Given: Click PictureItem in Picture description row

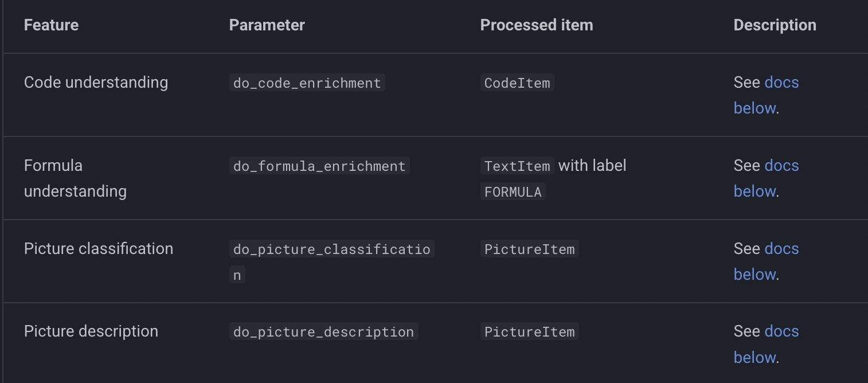Looking at the screenshot, I should point(529,331).
